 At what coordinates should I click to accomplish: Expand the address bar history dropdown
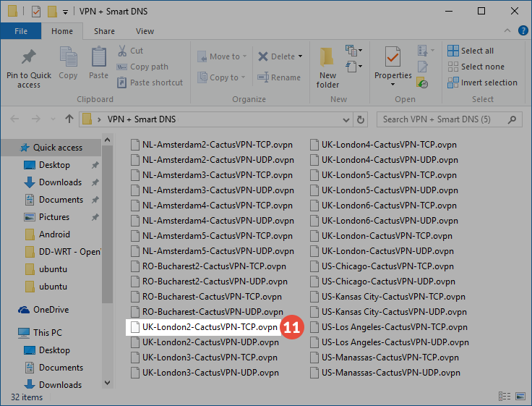(346, 119)
